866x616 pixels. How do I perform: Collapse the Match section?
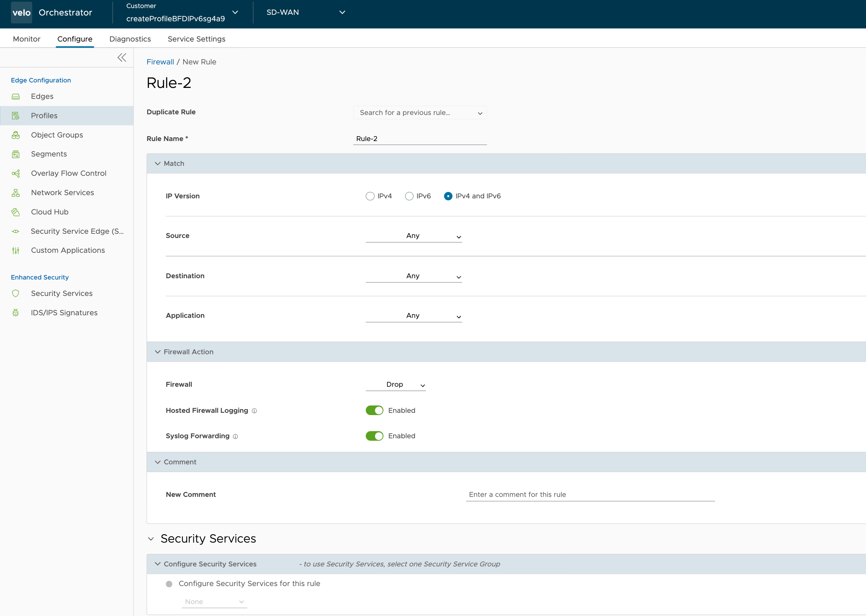click(157, 164)
